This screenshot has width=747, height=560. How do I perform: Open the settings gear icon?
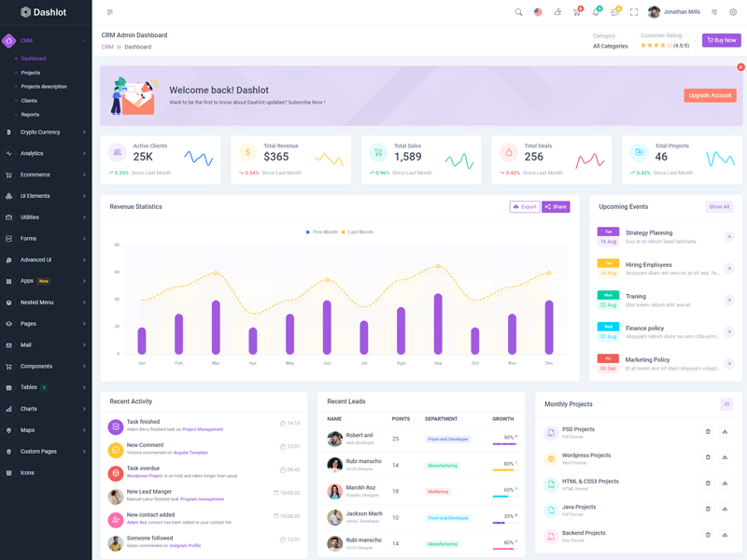pyautogui.click(x=733, y=12)
